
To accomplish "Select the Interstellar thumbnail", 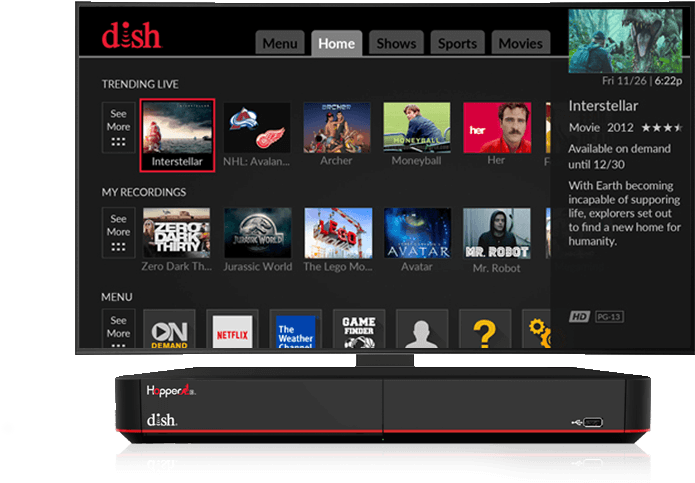I will (177, 135).
